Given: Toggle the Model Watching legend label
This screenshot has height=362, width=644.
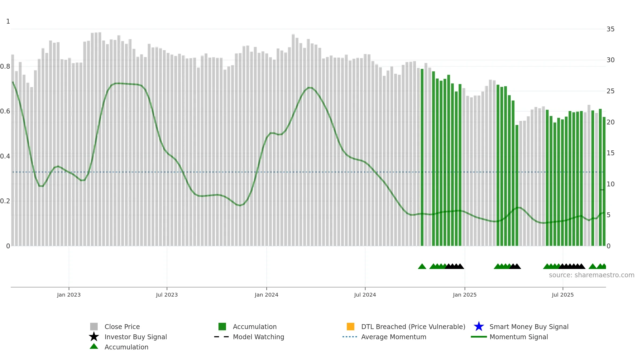Looking at the screenshot, I should 258,337.
